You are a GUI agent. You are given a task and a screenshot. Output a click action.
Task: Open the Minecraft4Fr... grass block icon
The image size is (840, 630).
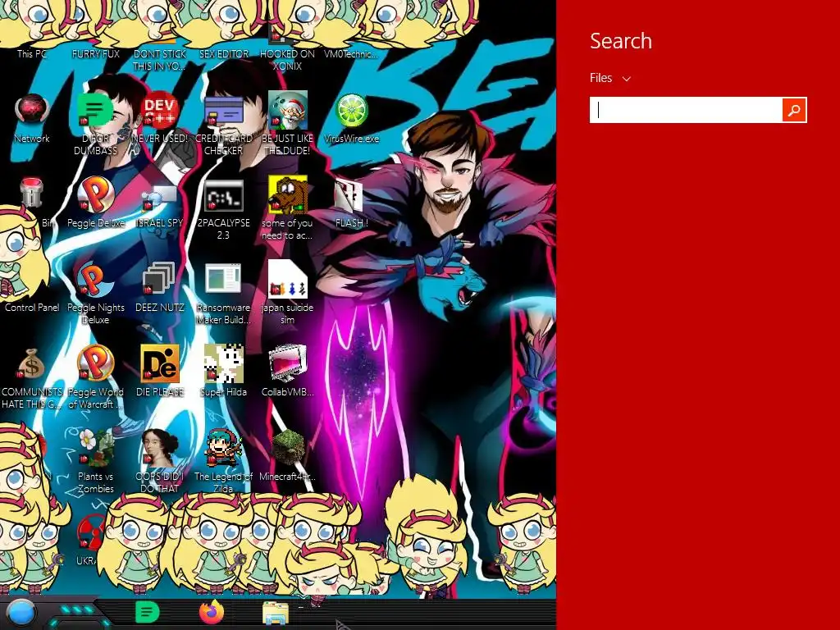click(288, 448)
